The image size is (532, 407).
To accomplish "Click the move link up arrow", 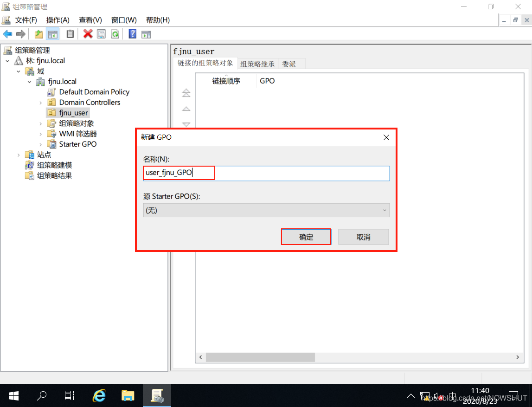I will 186,109.
